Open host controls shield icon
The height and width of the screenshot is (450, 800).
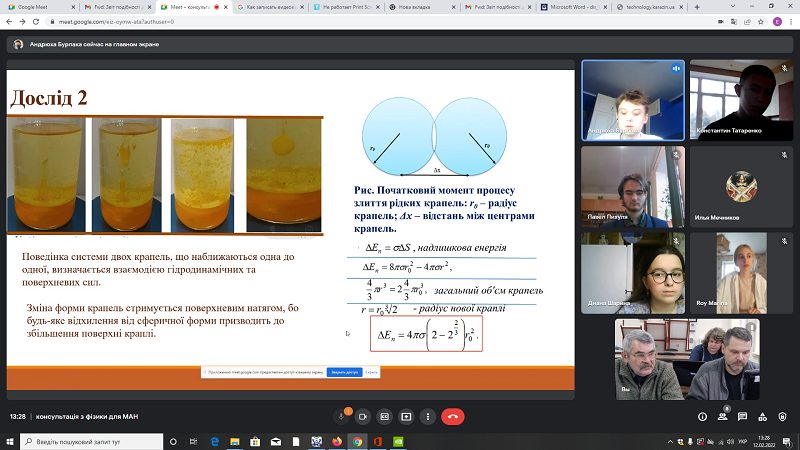tap(782, 417)
